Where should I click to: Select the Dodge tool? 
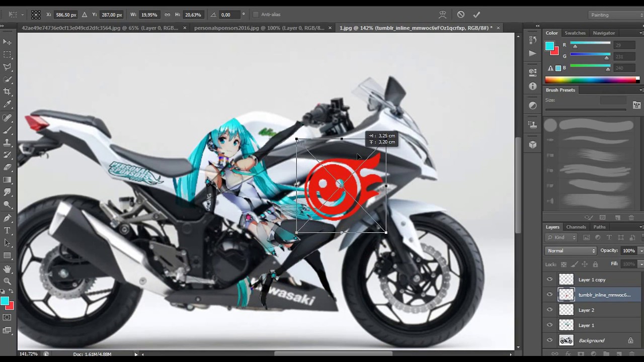click(7, 205)
